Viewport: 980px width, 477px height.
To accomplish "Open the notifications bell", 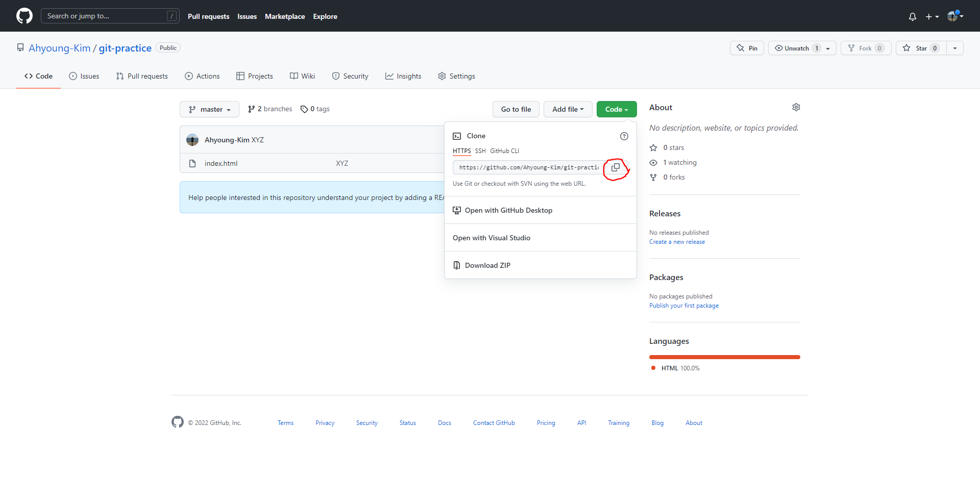I will click(x=913, y=16).
